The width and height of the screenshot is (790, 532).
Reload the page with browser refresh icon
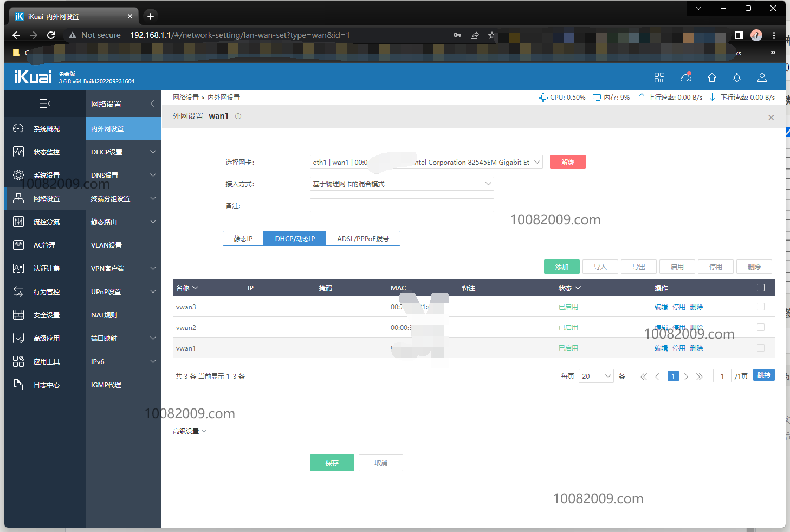point(51,35)
